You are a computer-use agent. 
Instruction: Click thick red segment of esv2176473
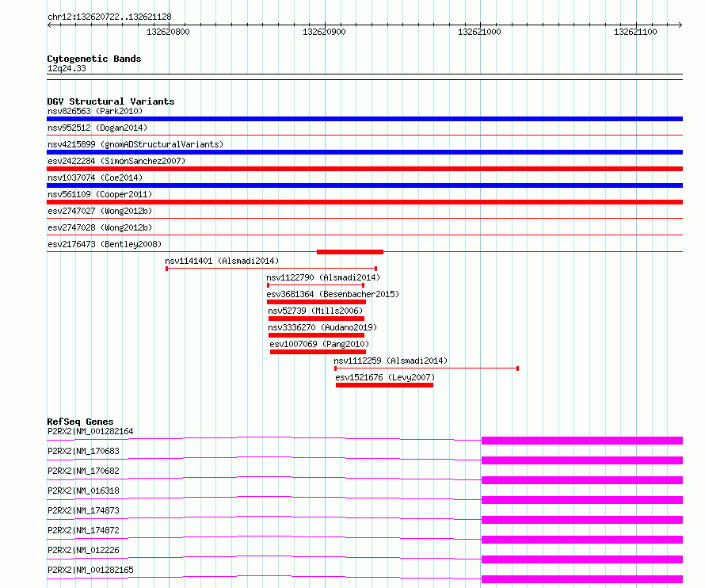pos(350,252)
